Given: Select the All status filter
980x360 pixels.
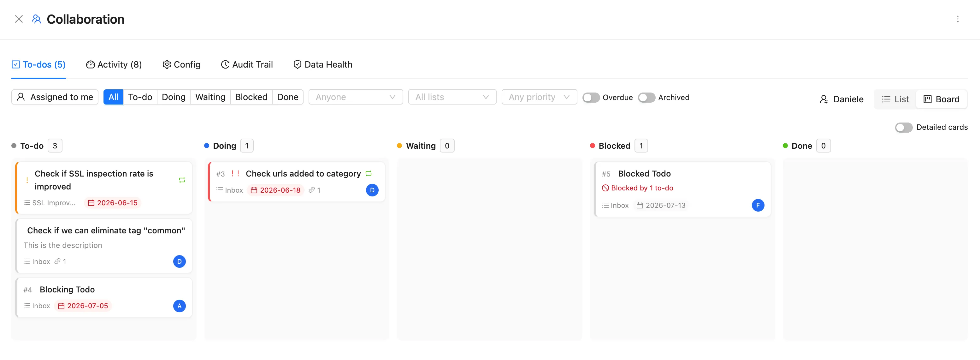Looking at the screenshot, I should click(113, 97).
